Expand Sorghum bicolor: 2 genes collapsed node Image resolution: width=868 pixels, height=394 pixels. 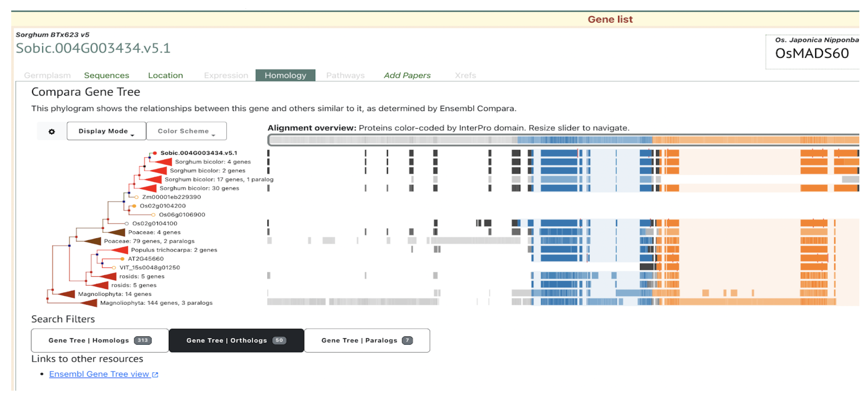158,171
